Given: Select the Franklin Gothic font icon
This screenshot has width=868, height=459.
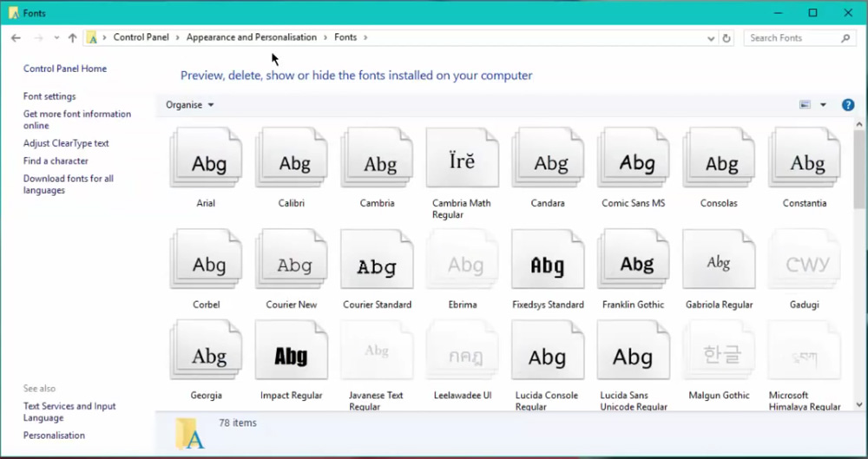Looking at the screenshot, I should point(634,259).
